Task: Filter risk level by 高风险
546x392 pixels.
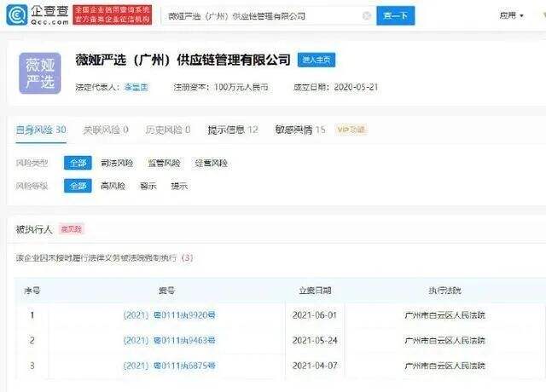Action: click(x=113, y=186)
